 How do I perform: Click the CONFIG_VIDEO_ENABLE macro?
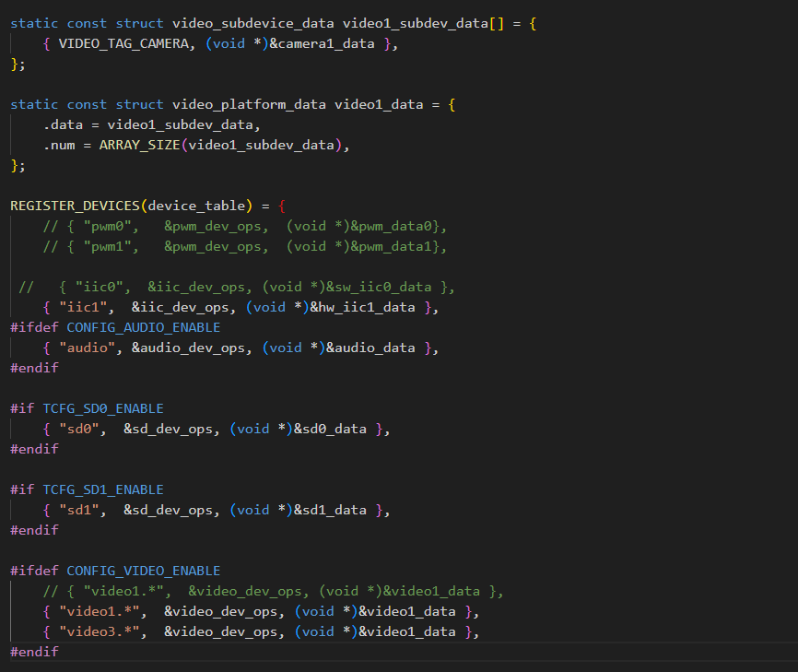click(144, 572)
